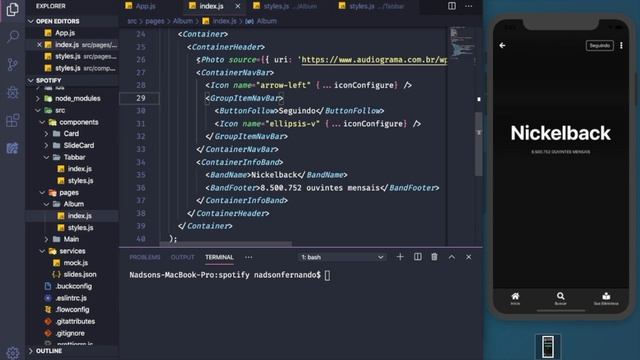The width and height of the screenshot is (640, 360).
Task: Create a new terminal with plus icon
Action: (x=400, y=257)
